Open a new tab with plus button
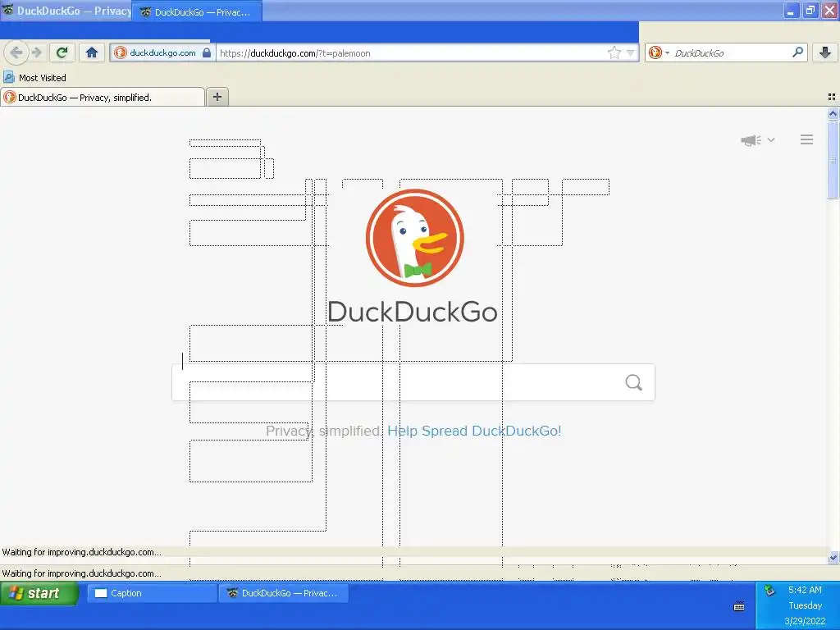Screen dimensions: 840x630 tap(217, 97)
